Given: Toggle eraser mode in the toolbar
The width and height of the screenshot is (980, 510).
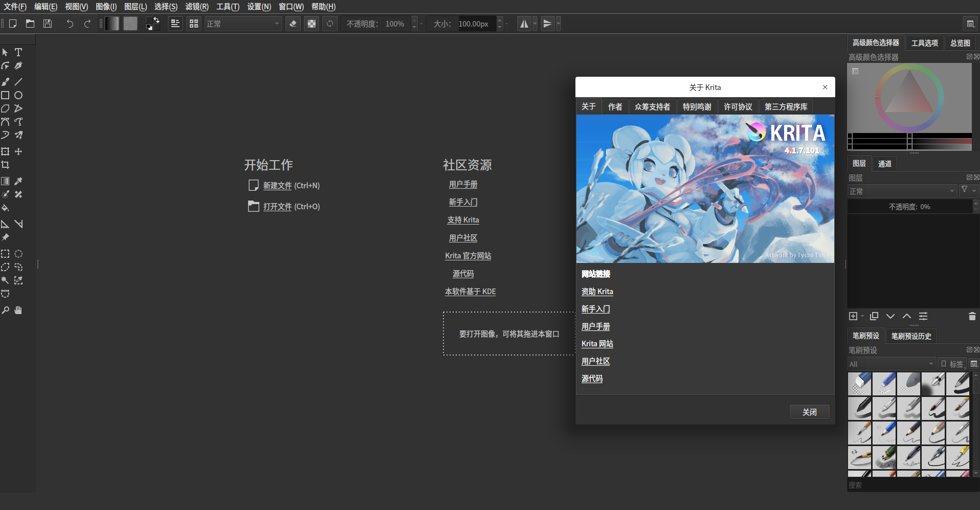Looking at the screenshot, I should [x=293, y=24].
